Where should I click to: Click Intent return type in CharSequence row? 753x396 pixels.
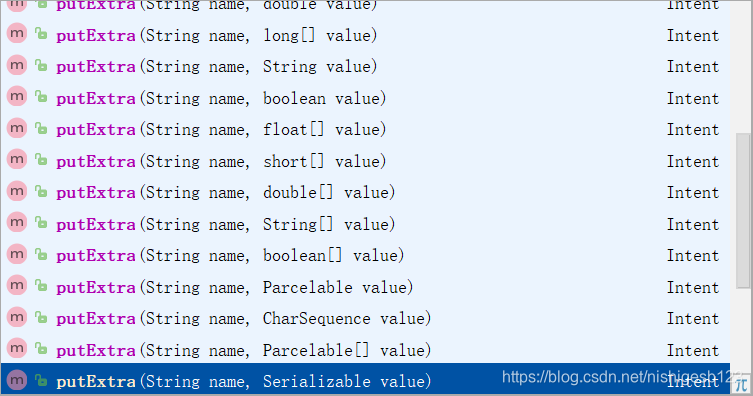[x=692, y=318]
